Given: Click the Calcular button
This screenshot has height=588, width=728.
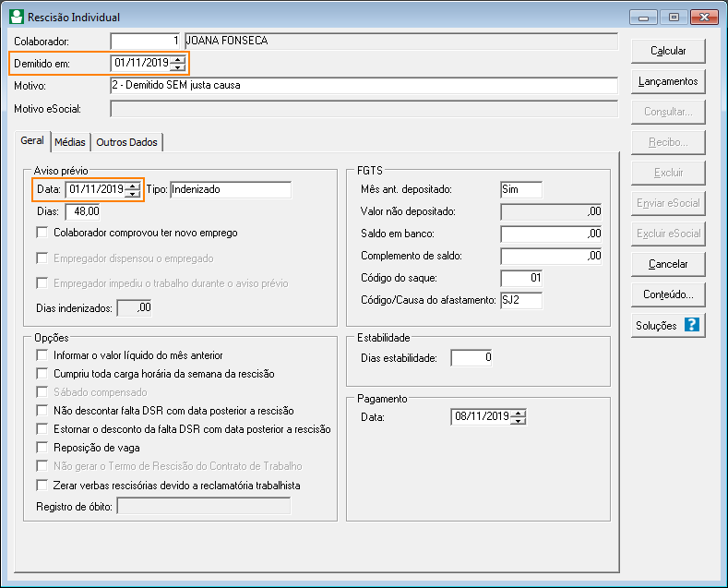Looking at the screenshot, I should pyautogui.click(x=668, y=51).
